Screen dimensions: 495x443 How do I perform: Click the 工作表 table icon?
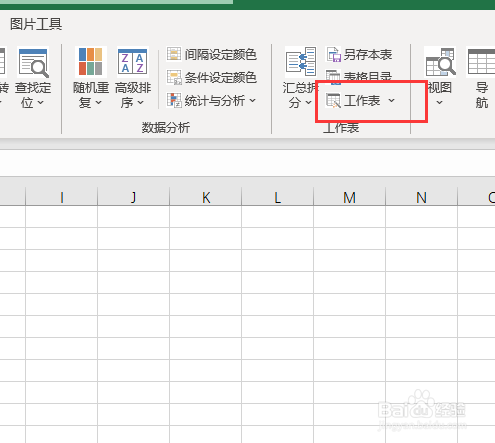333,100
